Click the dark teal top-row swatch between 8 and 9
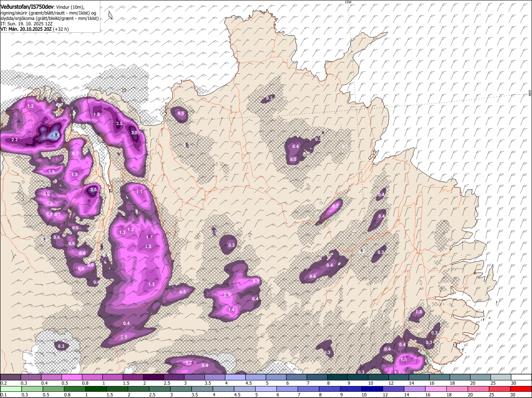The height and width of the screenshot is (398, 532). click(x=338, y=377)
